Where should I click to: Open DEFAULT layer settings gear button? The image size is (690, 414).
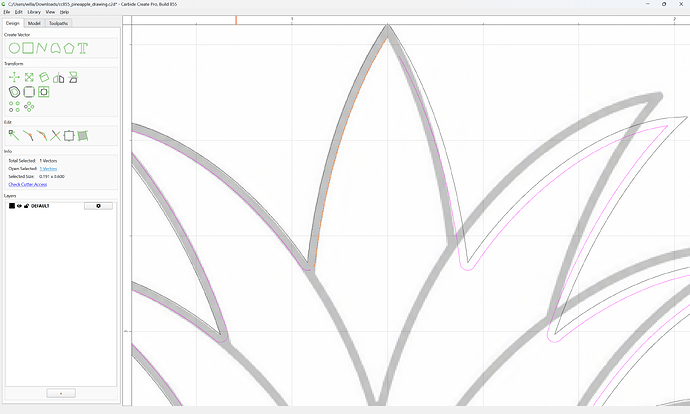coord(98,206)
